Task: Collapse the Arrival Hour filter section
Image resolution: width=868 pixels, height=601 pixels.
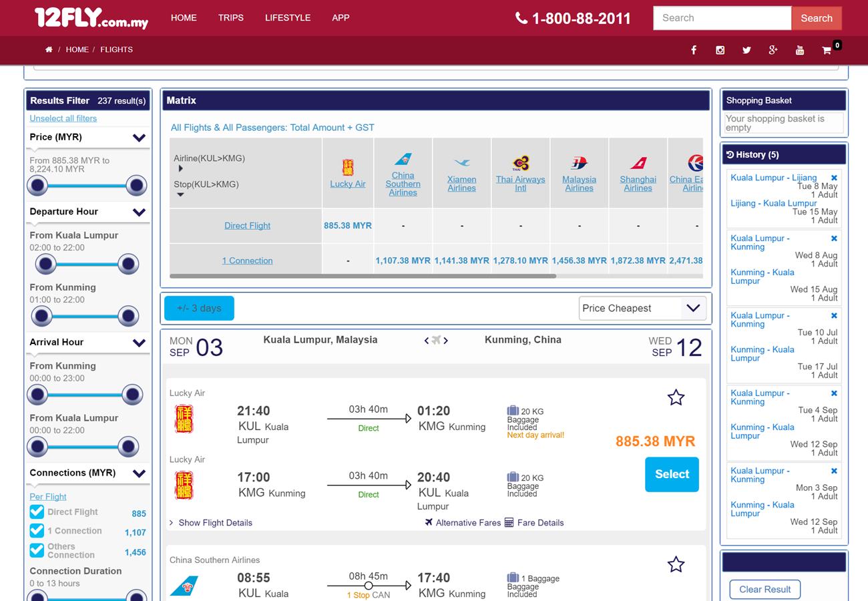Action: (139, 343)
